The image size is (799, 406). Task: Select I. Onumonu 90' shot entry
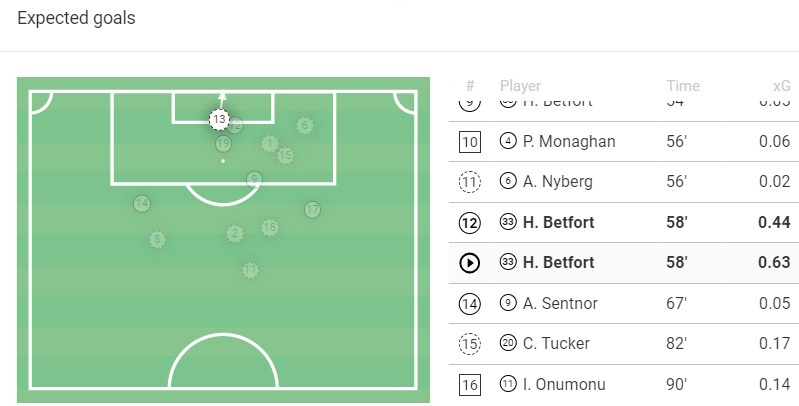[x=620, y=384]
